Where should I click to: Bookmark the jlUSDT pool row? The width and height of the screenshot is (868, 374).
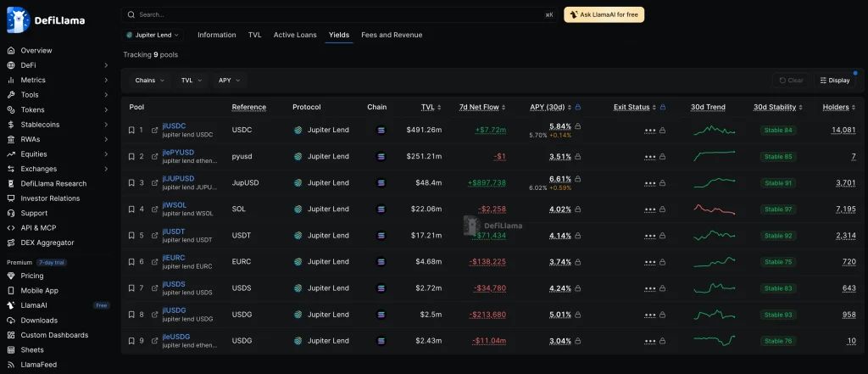point(131,236)
